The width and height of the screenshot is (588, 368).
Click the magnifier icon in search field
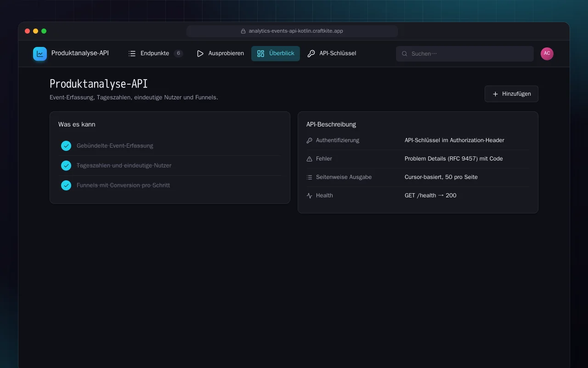[x=405, y=54]
